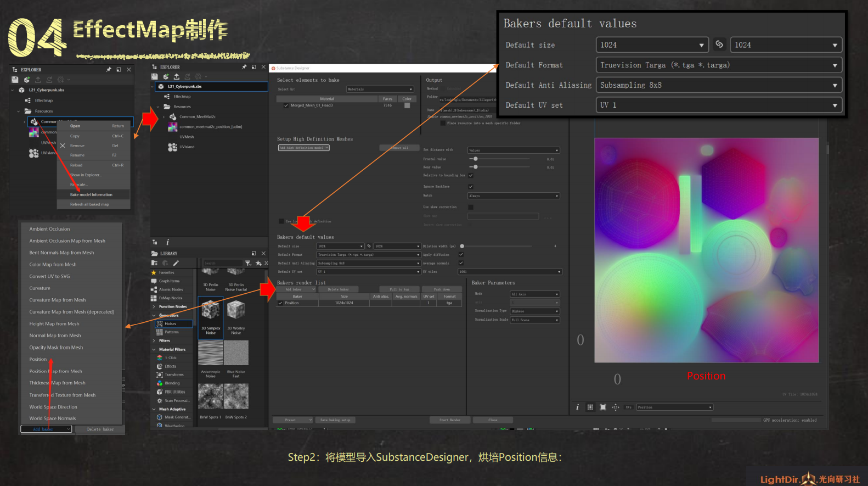Toggle the Ignore Backface checkbox
Image resolution: width=868 pixels, height=486 pixels.
(x=471, y=187)
